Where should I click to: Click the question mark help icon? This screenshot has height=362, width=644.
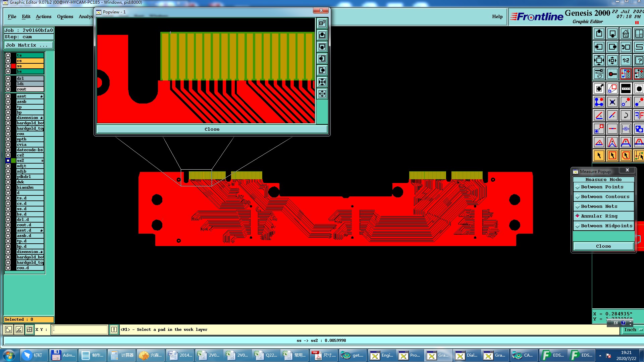639,61
